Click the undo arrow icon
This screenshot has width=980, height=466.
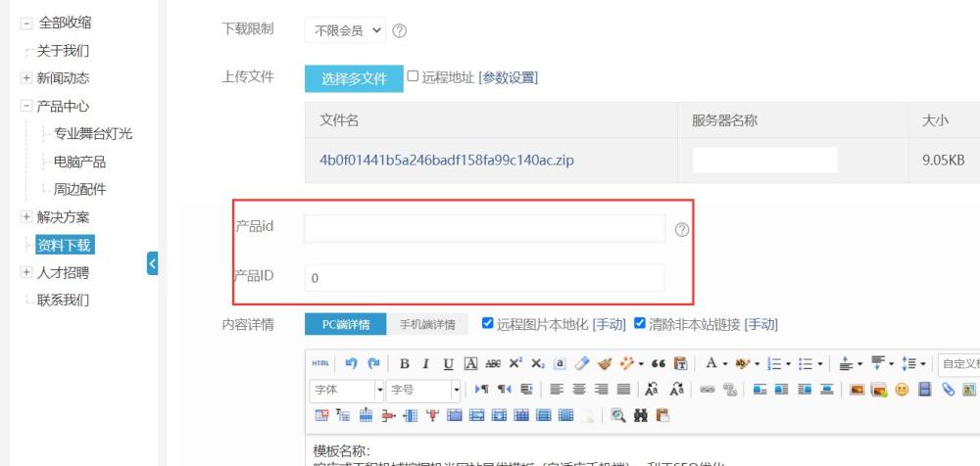pos(351,363)
